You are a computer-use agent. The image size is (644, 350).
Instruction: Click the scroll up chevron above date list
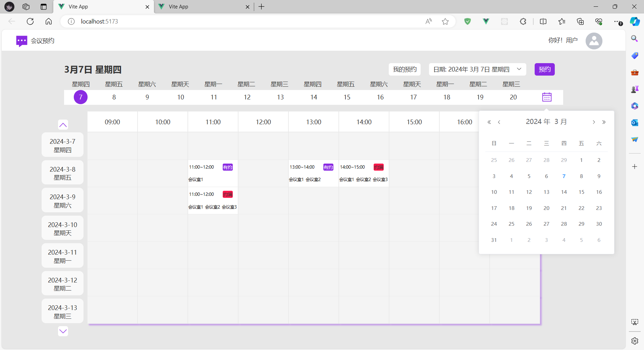[63, 125]
